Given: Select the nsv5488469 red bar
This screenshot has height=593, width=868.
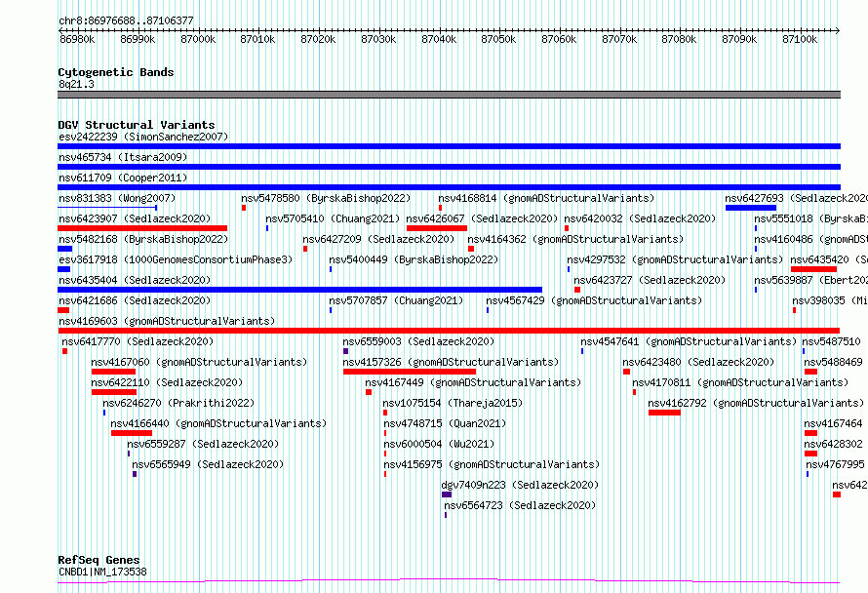Looking at the screenshot, I should tap(811, 372).
